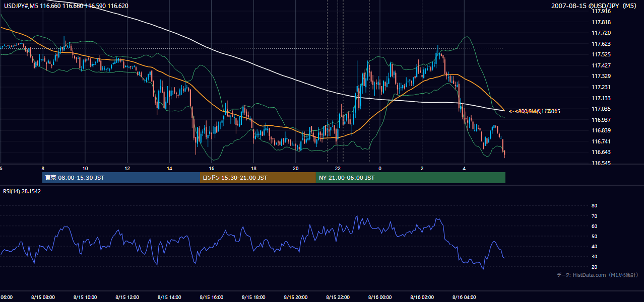Click the RSI scale label 50

pos(594,236)
